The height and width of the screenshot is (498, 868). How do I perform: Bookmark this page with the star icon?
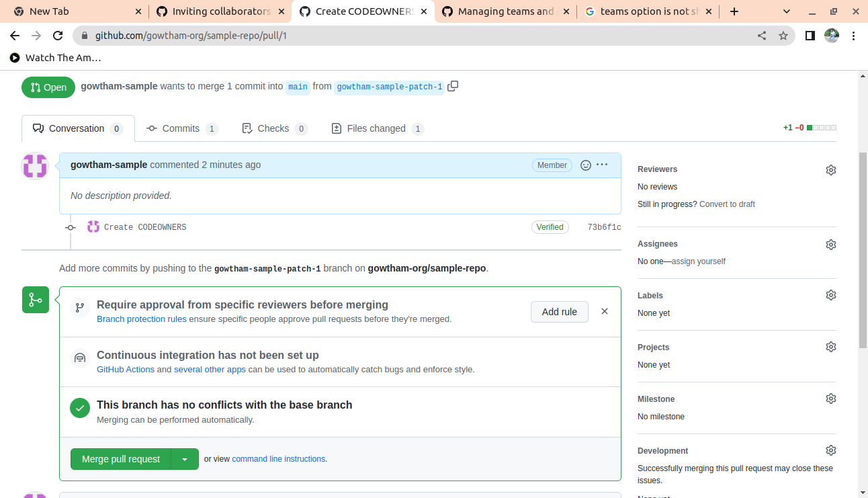(783, 36)
